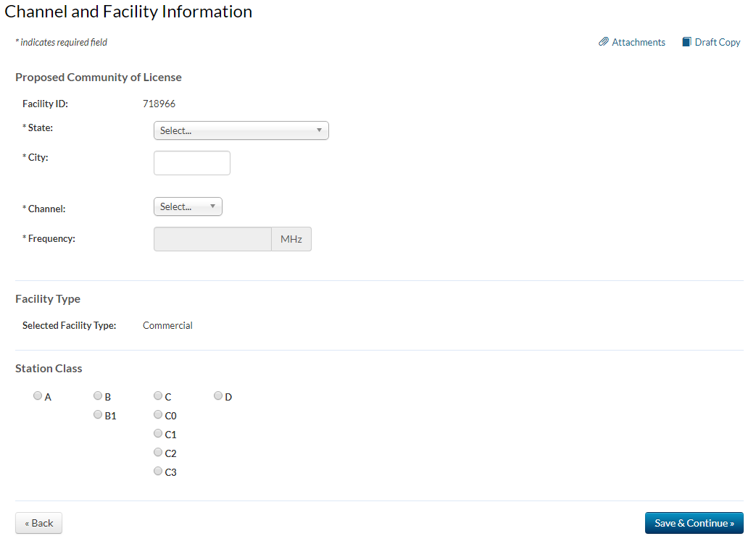Open the Attachments link

click(x=638, y=42)
